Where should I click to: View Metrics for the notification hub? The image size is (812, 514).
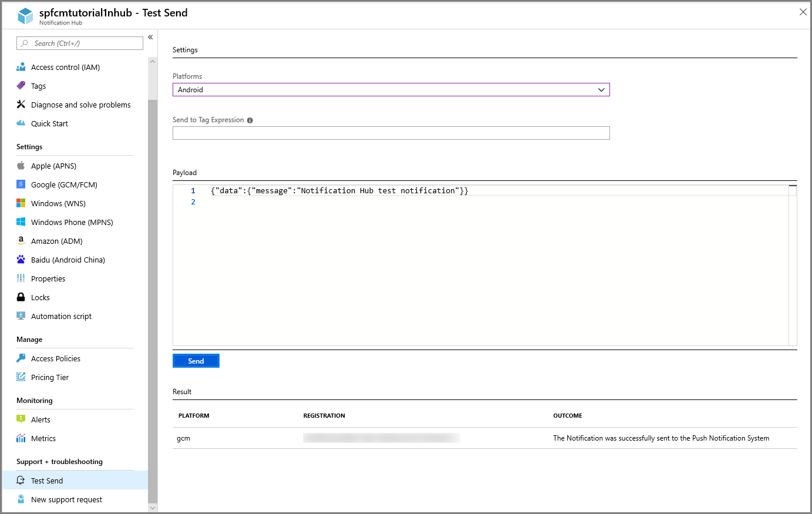[x=43, y=438]
